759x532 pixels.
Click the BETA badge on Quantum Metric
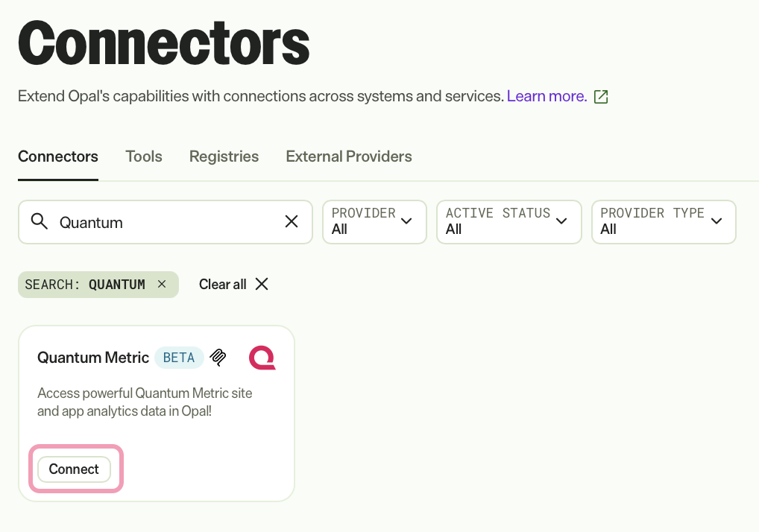tap(179, 358)
